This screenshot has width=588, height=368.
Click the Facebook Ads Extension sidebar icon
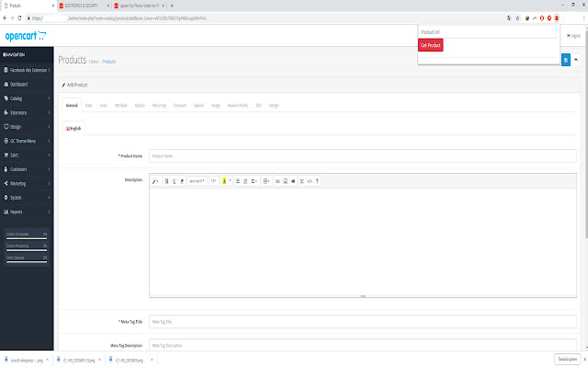coord(6,70)
